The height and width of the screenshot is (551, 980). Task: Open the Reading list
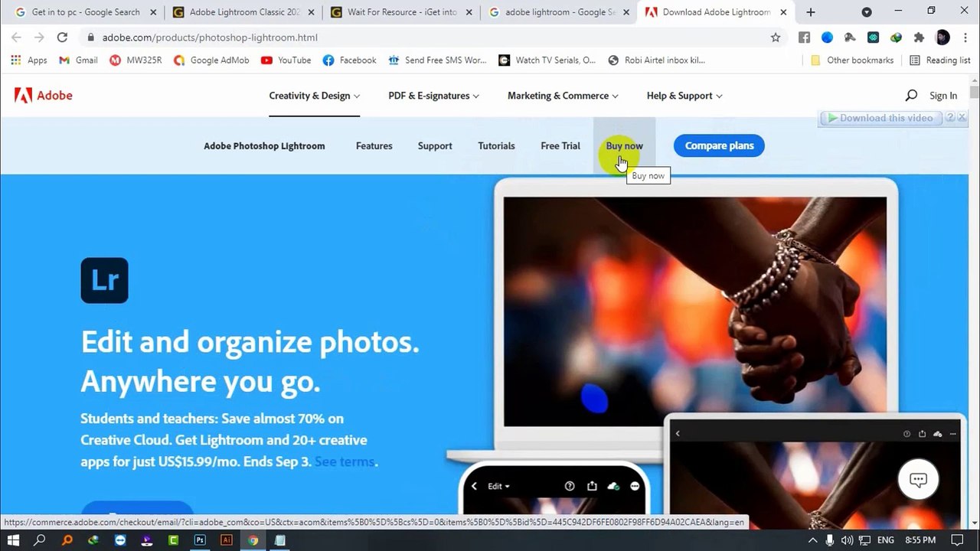click(x=939, y=60)
